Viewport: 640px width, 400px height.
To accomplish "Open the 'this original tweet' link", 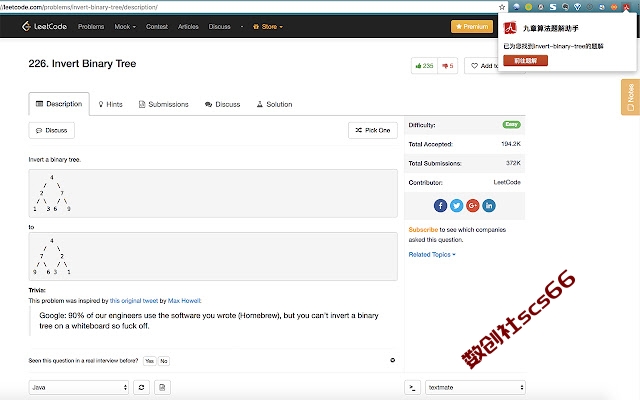I will (x=133, y=300).
